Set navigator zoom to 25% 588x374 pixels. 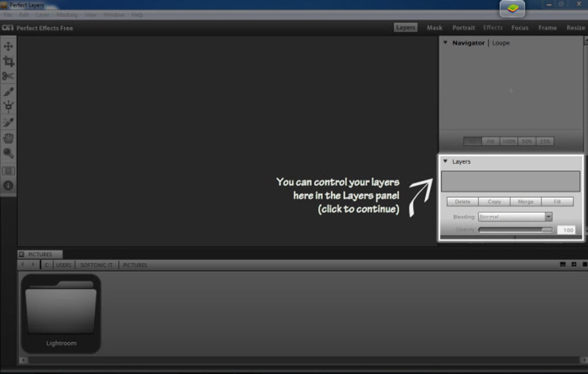click(545, 141)
